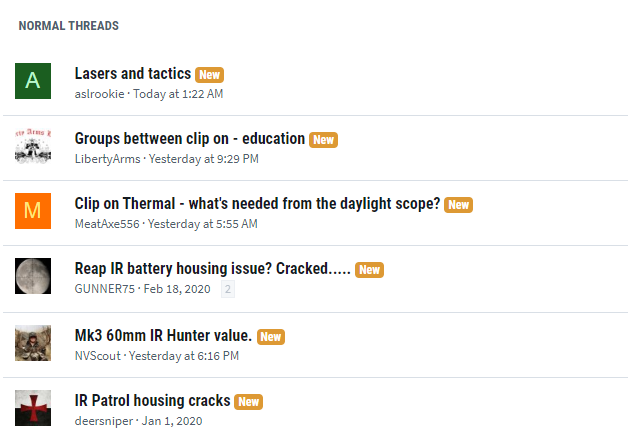Open Mk3 60mm IR Hunter value thread

click(x=163, y=336)
